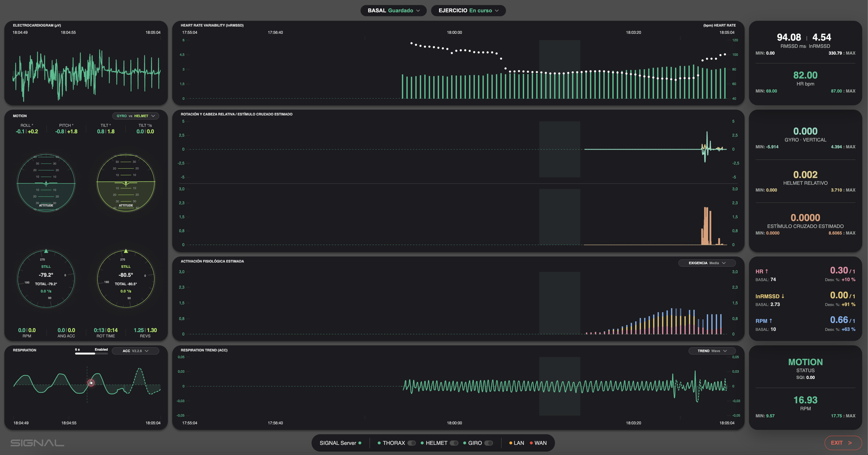Click the RPM up-arrow trend indicator

pyautogui.click(x=771, y=321)
